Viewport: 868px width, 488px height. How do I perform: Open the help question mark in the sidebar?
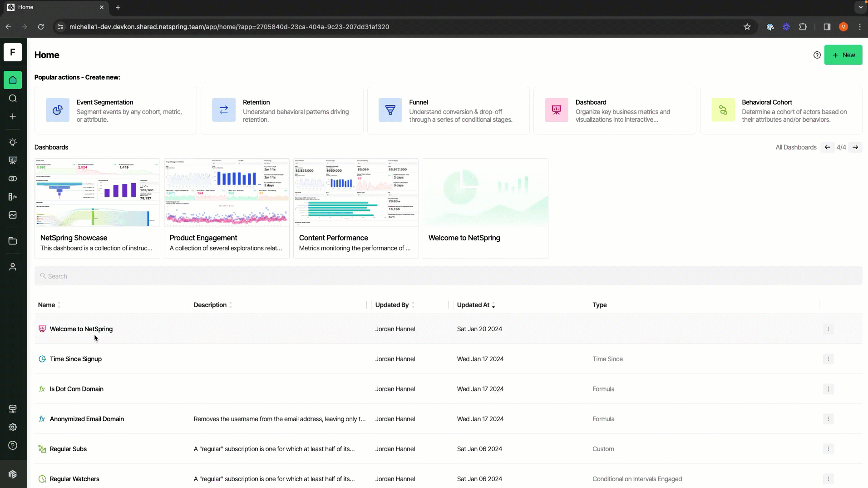13,445
